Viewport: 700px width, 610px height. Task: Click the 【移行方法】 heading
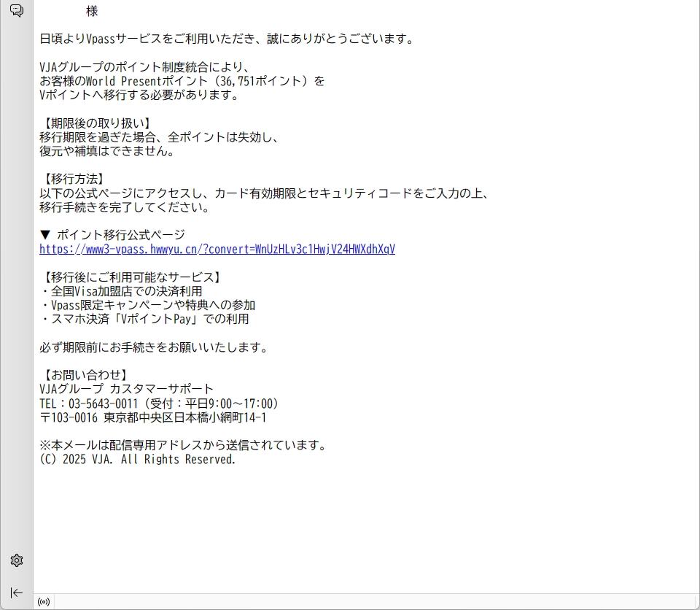[74, 179]
